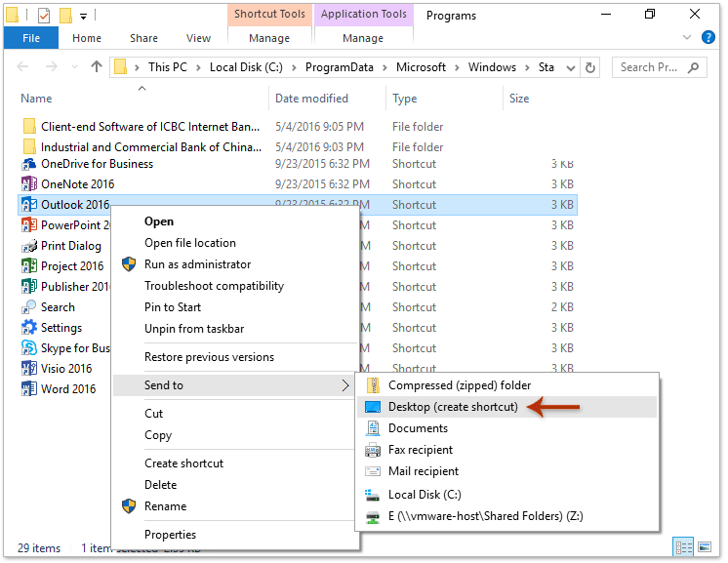
Task: Click the OneNote 2016 shortcut icon
Action: click(x=29, y=184)
